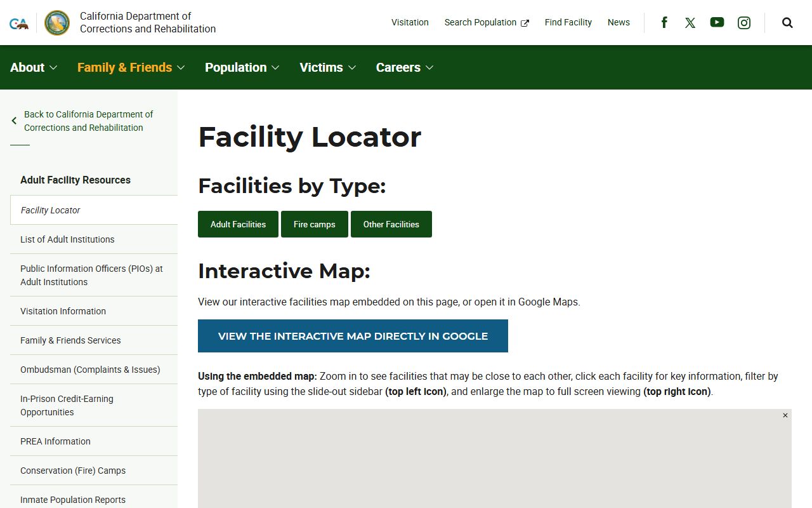
Task: Open Find Facility in top navigation
Action: click(x=568, y=22)
